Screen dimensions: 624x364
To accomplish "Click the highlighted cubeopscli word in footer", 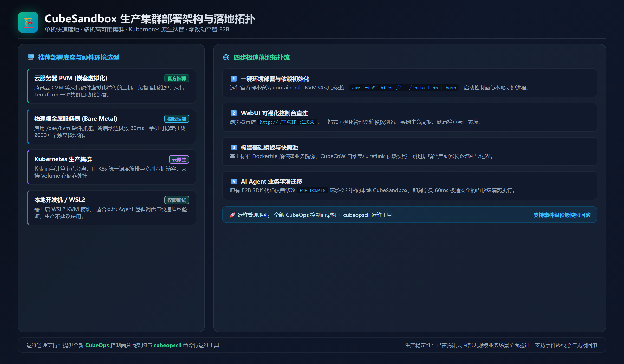I will 167,345.
